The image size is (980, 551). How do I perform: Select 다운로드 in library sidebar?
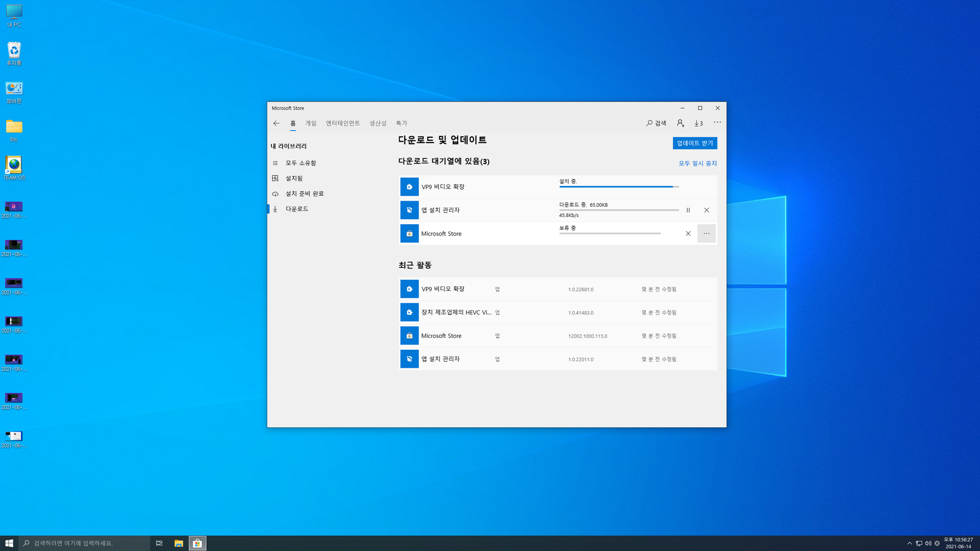pos(296,209)
